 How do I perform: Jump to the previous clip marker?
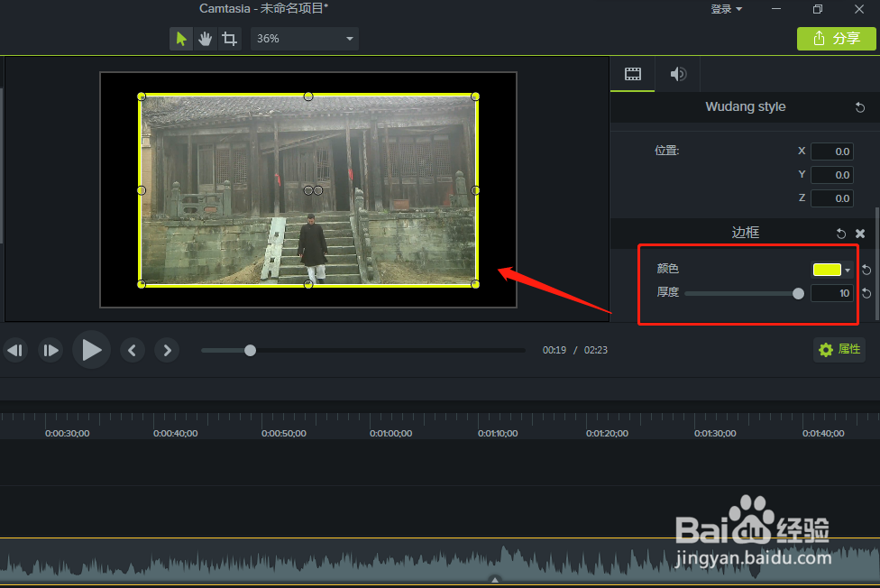coord(132,350)
